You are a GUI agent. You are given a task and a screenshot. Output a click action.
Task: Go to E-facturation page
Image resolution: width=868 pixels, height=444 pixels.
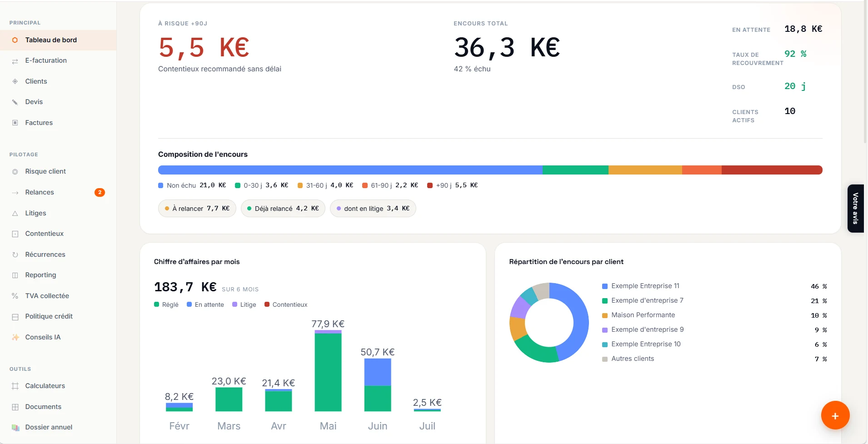(58, 60)
